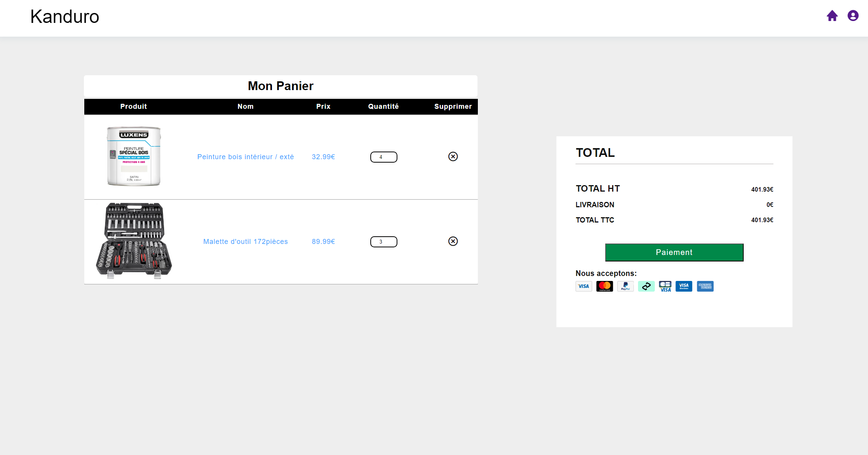Click the Kanduro site logo
Image resolution: width=868 pixels, height=455 pixels.
[x=64, y=17]
